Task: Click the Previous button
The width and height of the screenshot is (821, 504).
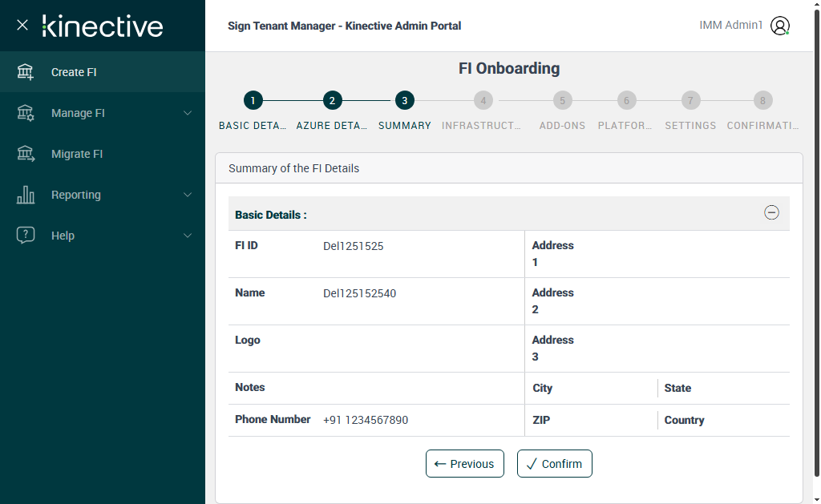Action: tap(464, 464)
